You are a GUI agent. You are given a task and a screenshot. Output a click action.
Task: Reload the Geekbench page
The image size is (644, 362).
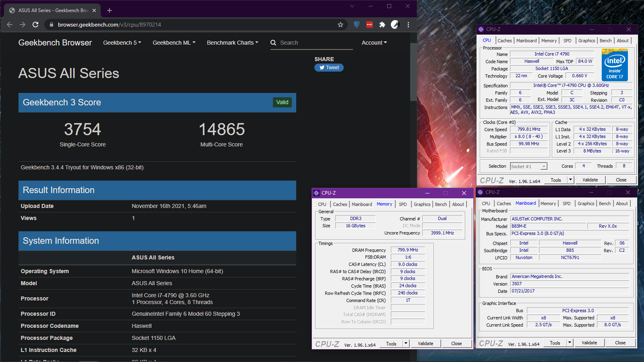click(x=35, y=25)
